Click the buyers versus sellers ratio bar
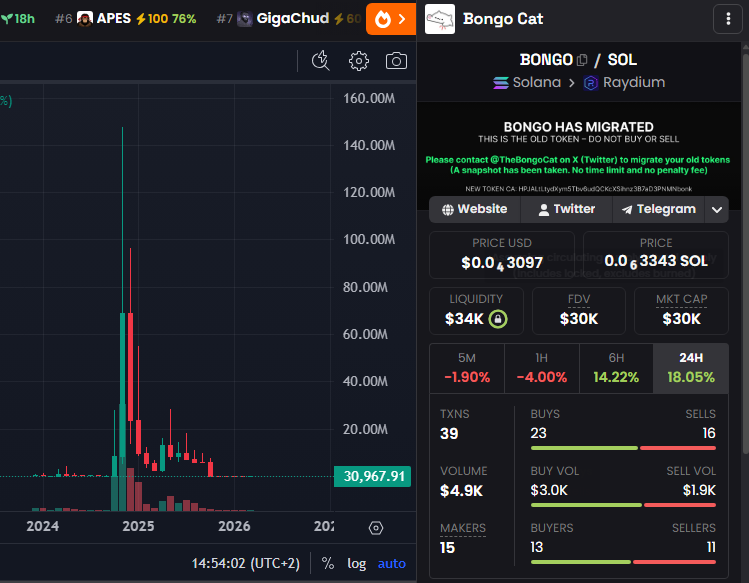749x583 pixels. pos(623,562)
